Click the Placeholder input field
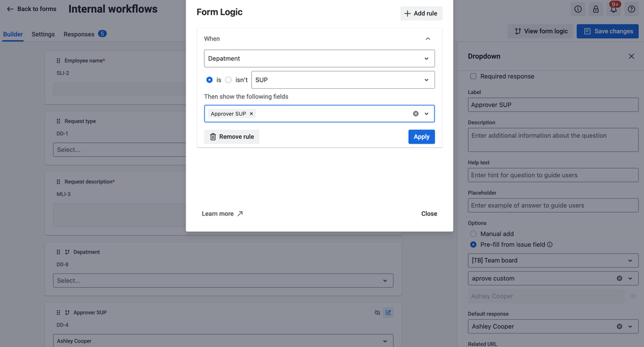 553,205
